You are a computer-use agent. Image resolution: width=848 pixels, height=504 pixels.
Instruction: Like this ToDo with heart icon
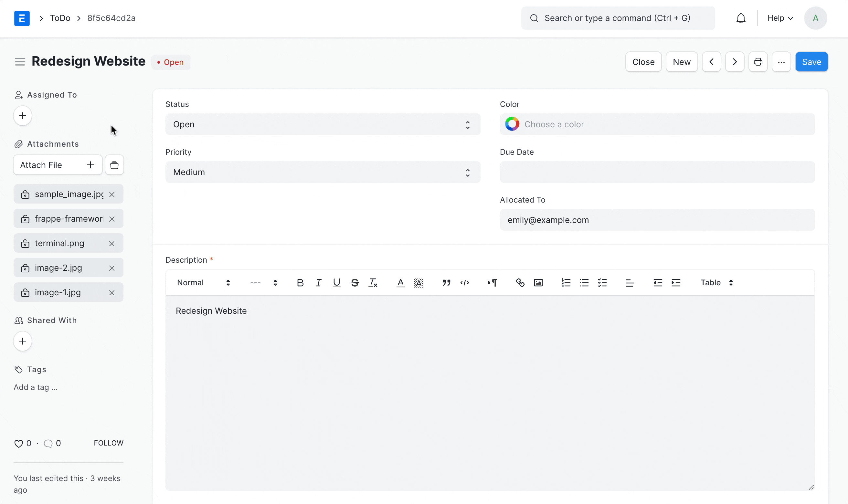point(19,443)
